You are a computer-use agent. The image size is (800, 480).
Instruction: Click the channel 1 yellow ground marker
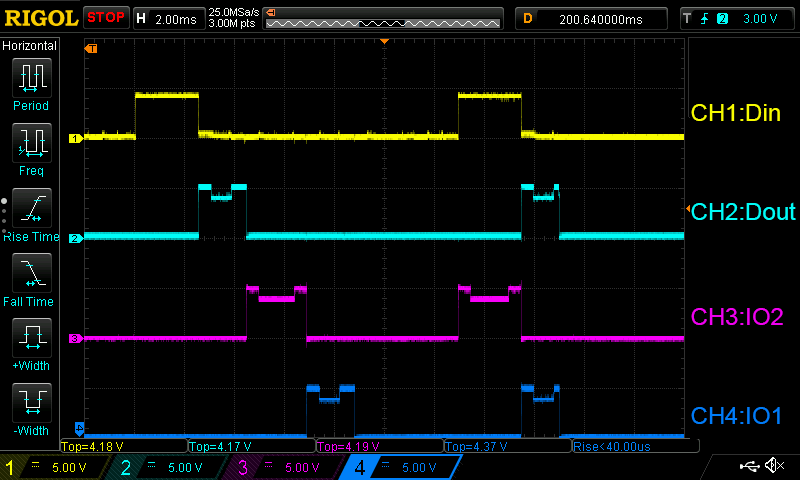point(76,138)
